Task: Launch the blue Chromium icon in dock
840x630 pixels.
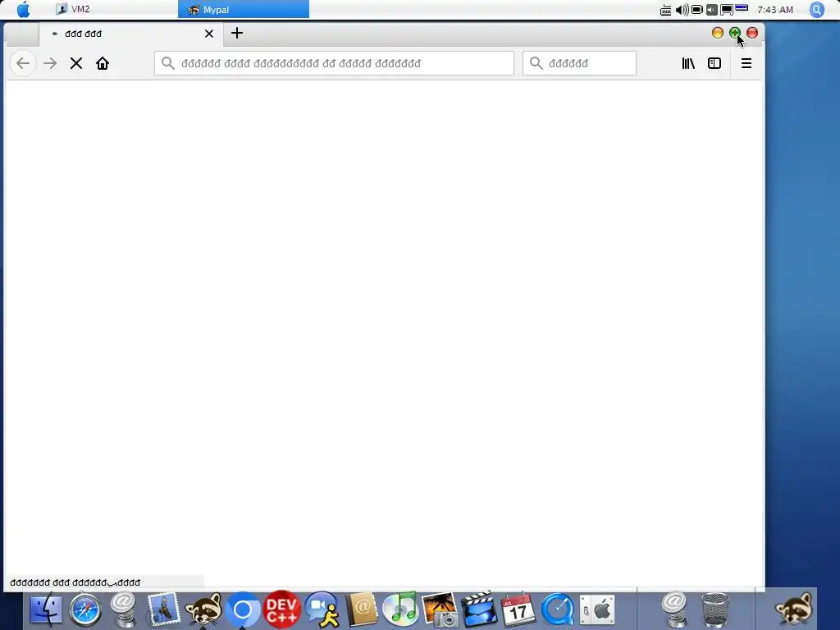Action: point(242,609)
